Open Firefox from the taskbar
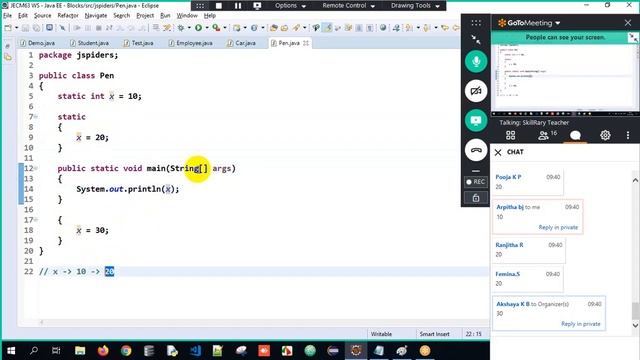Viewport: 640px width, 360px height. pos(103,351)
